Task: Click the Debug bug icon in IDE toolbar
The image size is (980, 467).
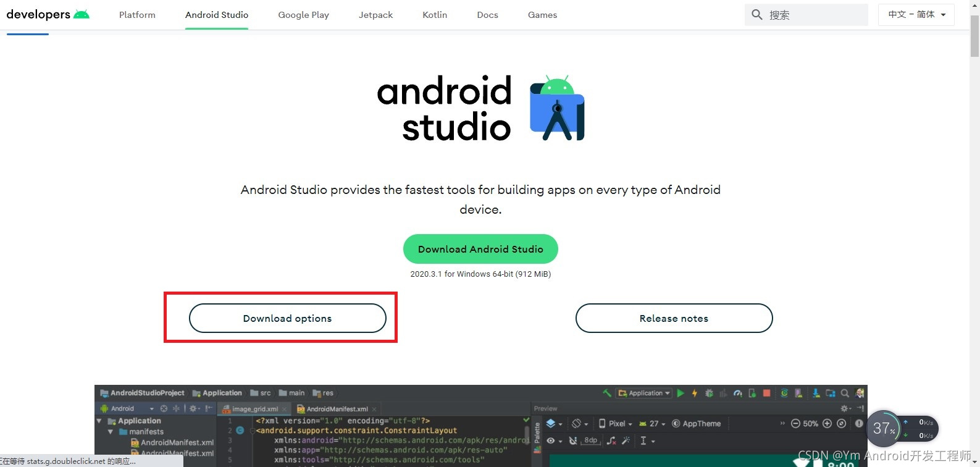Action: click(x=709, y=393)
